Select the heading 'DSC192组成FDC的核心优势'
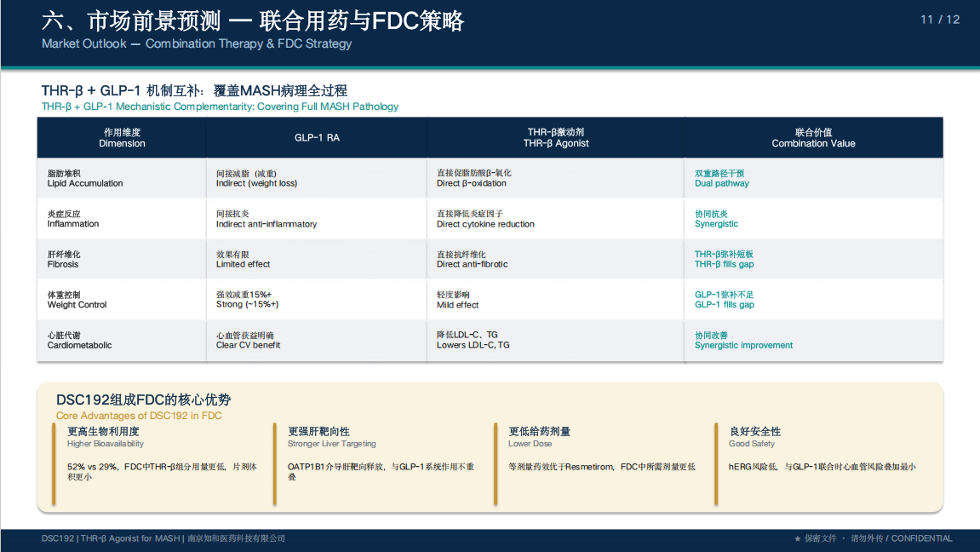 [143, 400]
